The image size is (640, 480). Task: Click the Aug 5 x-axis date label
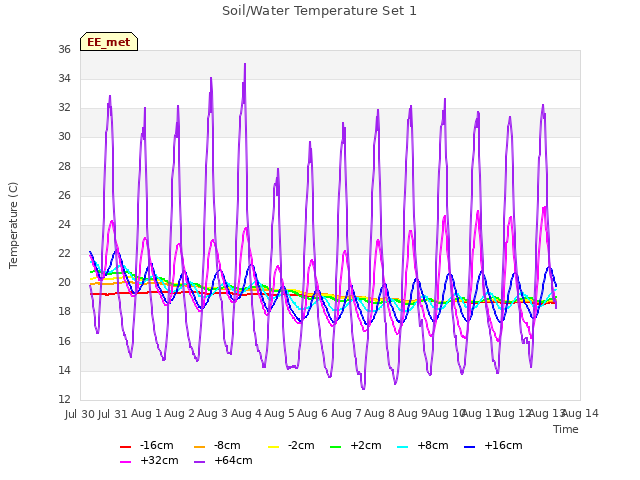[279, 413]
